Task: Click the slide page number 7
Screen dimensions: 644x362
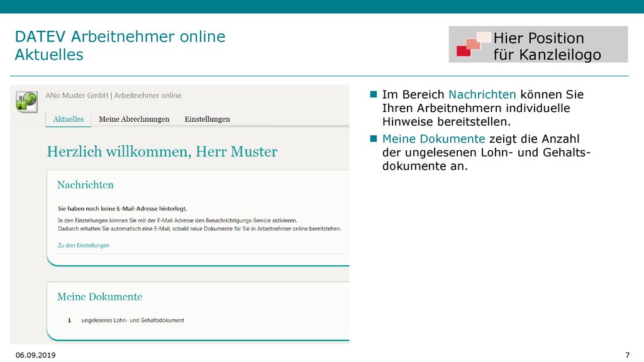Action: click(x=627, y=355)
